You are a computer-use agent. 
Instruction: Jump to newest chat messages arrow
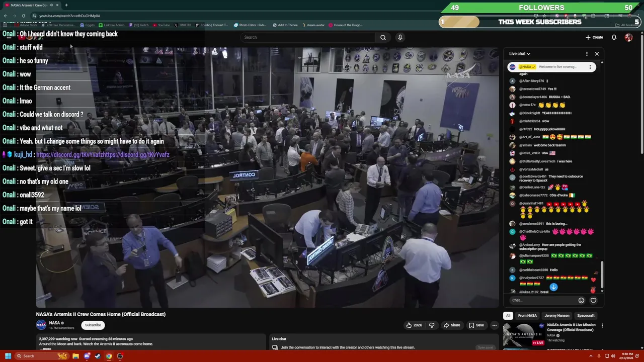coord(553,287)
